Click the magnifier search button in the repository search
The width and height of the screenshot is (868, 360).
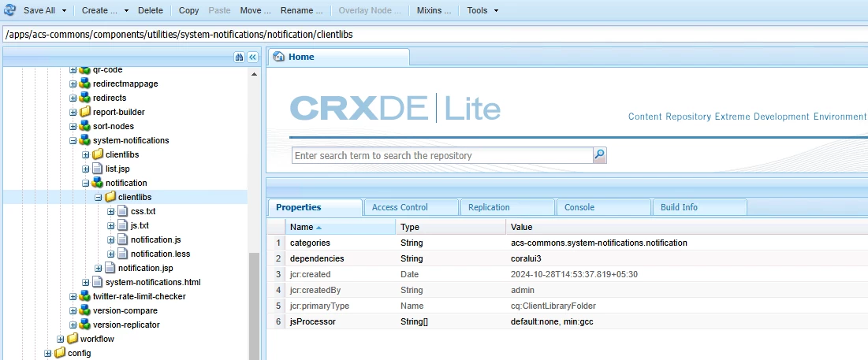(599, 155)
